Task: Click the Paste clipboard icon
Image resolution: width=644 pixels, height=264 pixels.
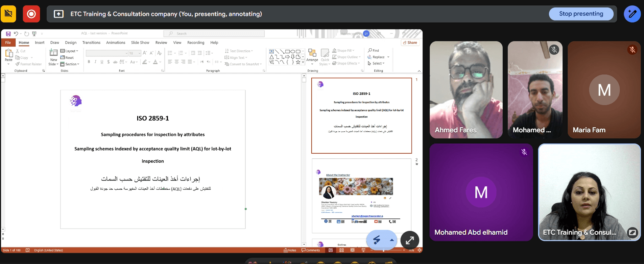Action: pos(9,53)
